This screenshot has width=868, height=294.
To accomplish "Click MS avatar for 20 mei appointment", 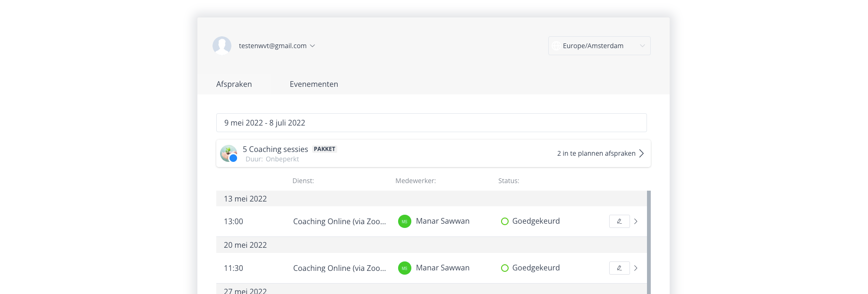I will tap(405, 268).
